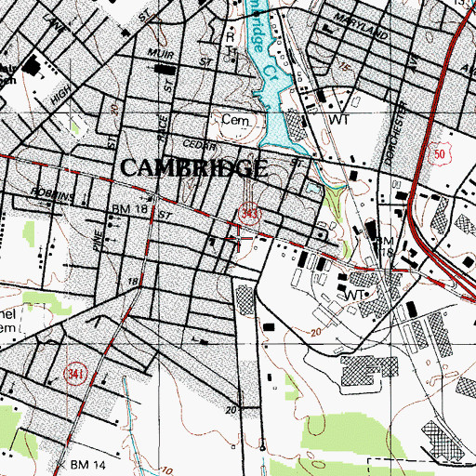This screenshot has width=476, height=476.
Task: Click the DORCHESTER avenue label
Action: [x=396, y=134]
